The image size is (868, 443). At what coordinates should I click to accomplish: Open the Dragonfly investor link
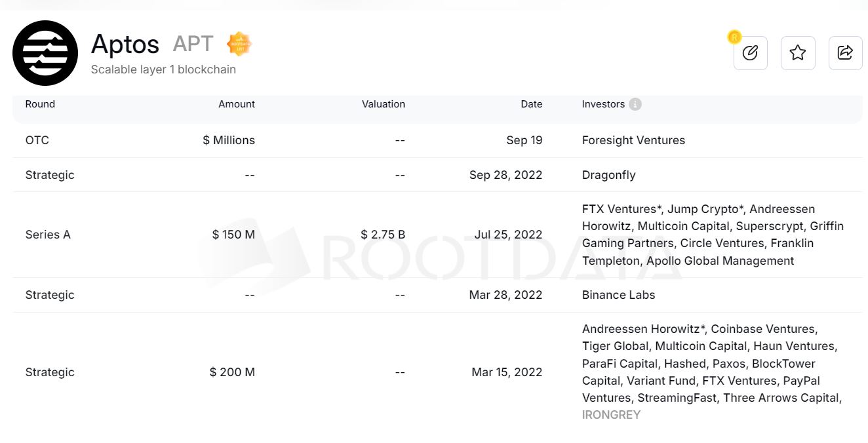tap(608, 175)
